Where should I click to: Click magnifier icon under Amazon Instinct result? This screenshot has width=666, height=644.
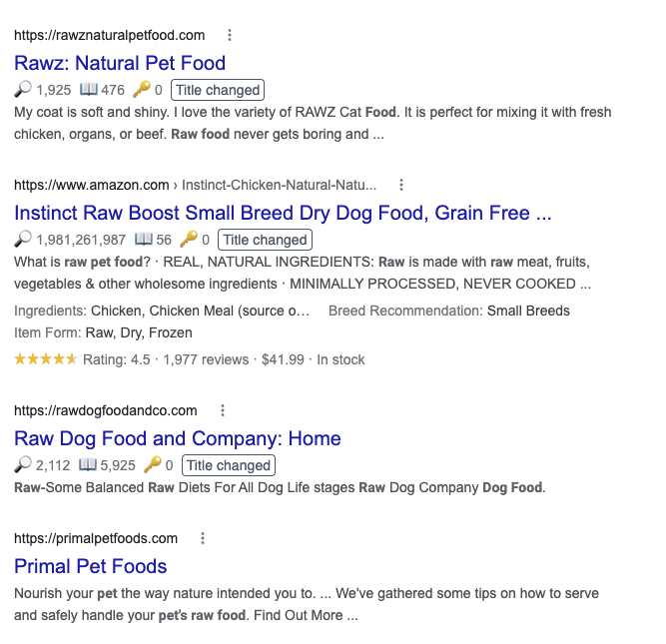pyautogui.click(x=23, y=240)
